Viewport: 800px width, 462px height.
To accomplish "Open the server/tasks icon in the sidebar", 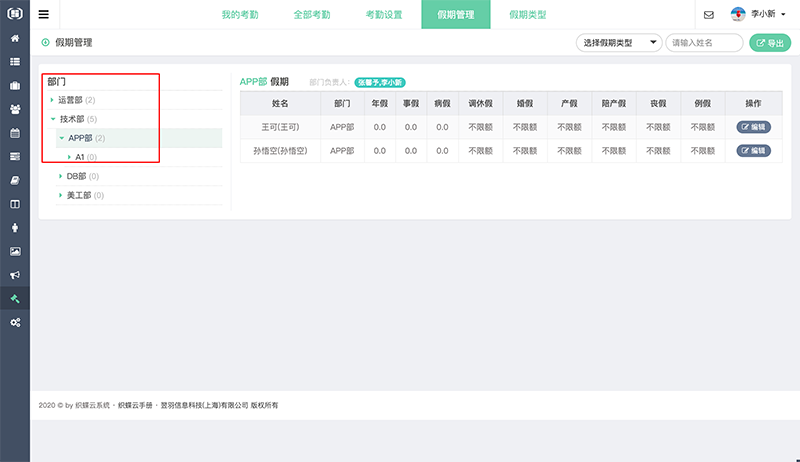I will pyautogui.click(x=15, y=156).
